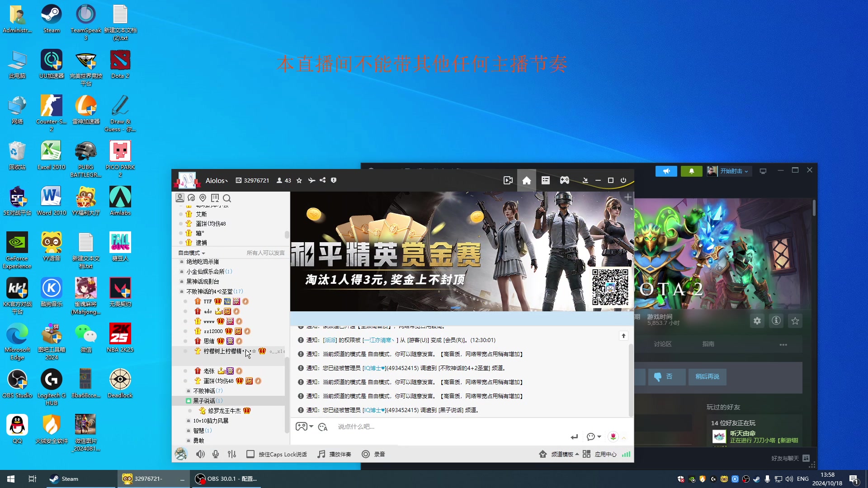Select sub-channel 黑子说话
This screenshot has width=868, height=488.
tap(208, 401)
